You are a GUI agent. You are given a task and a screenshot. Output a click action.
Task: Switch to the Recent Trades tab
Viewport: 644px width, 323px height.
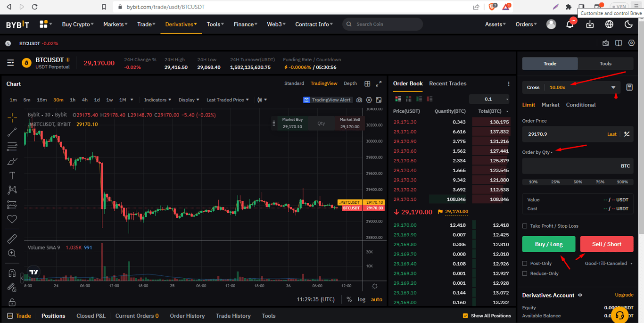tap(447, 83)
